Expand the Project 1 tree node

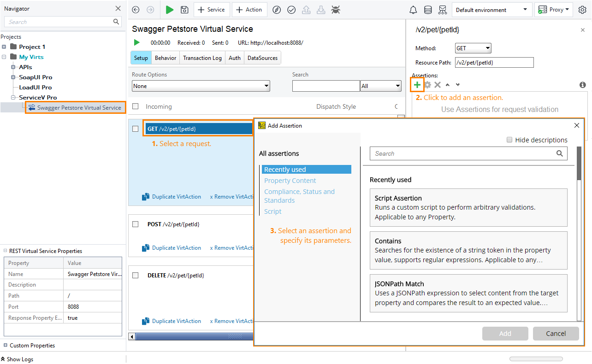point(4,47)
